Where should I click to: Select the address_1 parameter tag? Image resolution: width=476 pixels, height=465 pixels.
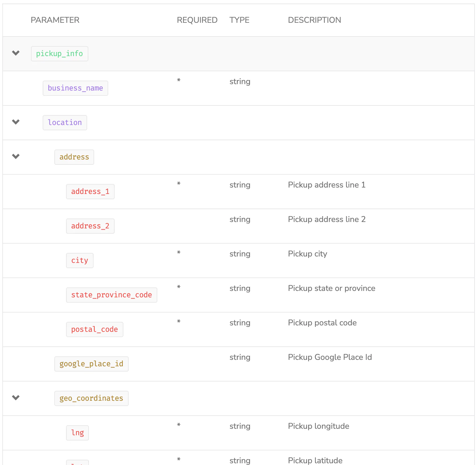pyautogui.click(x=90, y=192)
